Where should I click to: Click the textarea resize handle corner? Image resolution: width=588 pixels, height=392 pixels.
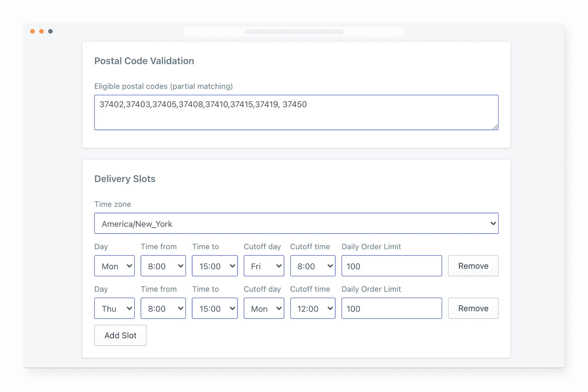[x=495, y=127]
